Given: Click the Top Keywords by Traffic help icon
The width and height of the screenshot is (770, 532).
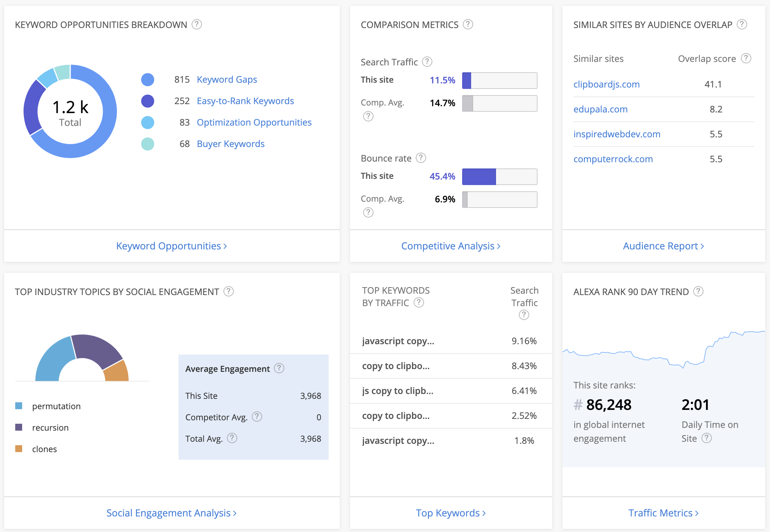Looking at the screenshot, I should (419, 303).
